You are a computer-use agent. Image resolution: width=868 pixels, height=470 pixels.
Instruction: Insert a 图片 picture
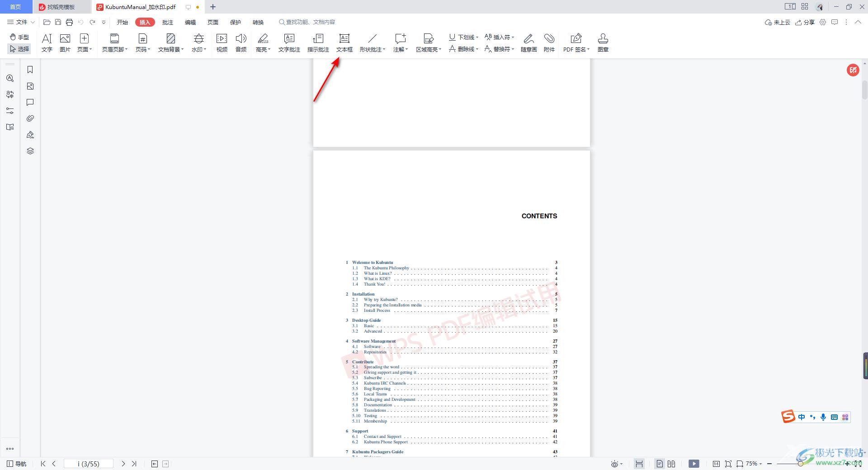(65, 43)
